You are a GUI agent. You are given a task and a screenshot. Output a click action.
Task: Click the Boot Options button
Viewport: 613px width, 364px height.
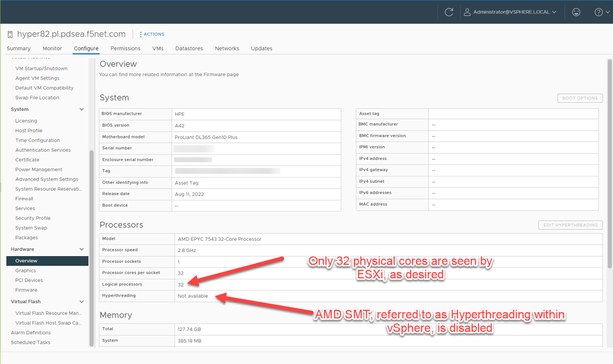(x=580, y=98)
